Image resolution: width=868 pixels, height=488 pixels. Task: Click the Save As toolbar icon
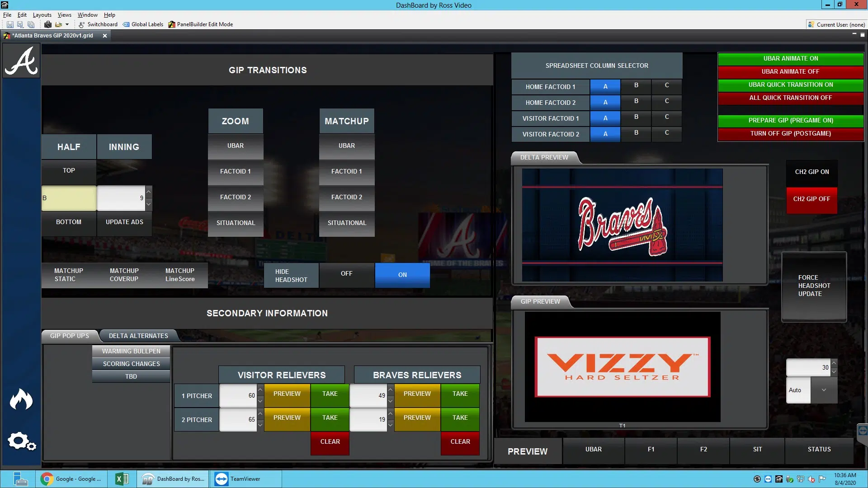20,24
